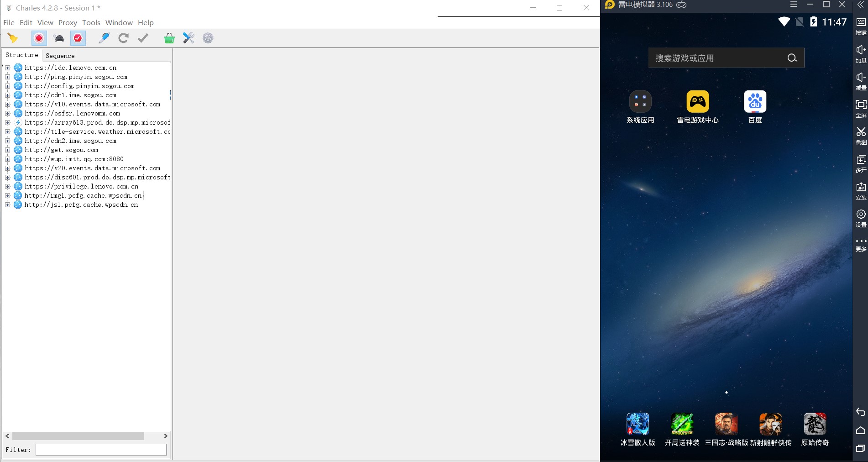Open the Help menu

pos(146,22)
